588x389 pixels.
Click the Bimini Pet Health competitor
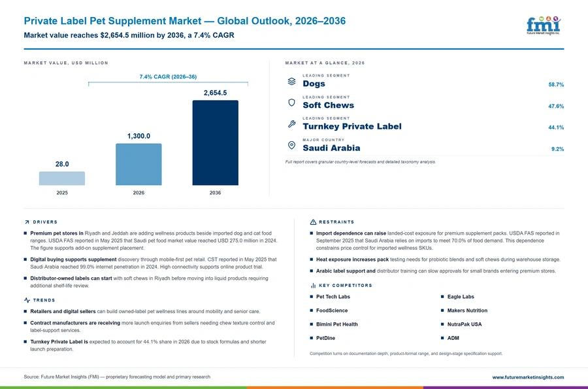[336, 324]
